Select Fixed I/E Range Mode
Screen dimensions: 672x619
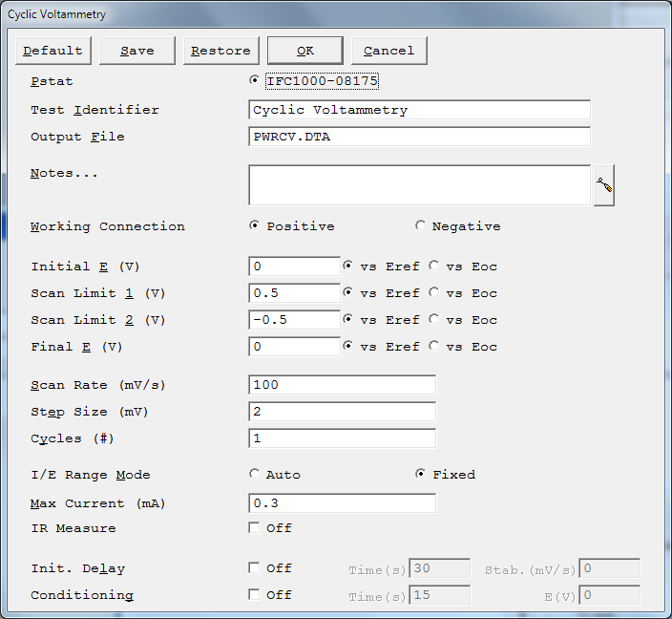coord(420,474)
